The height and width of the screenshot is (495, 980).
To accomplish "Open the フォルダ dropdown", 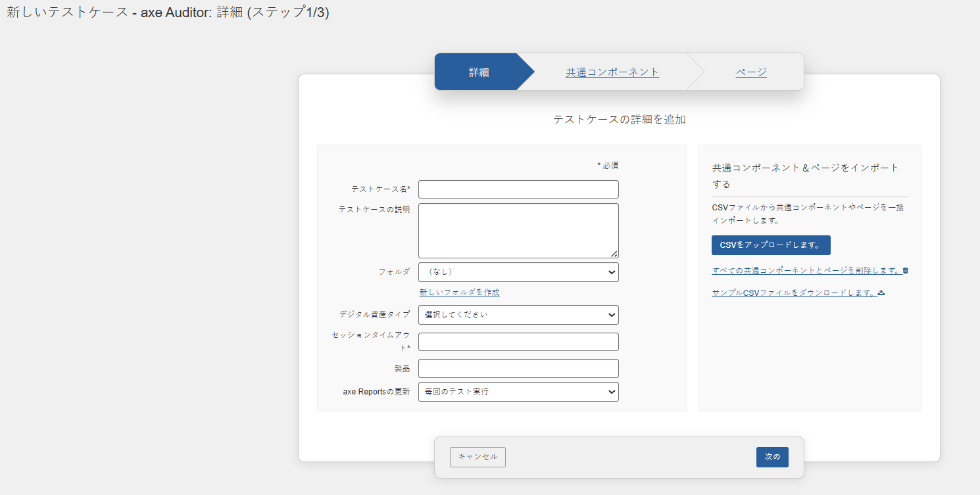I will tap(518, 272).
